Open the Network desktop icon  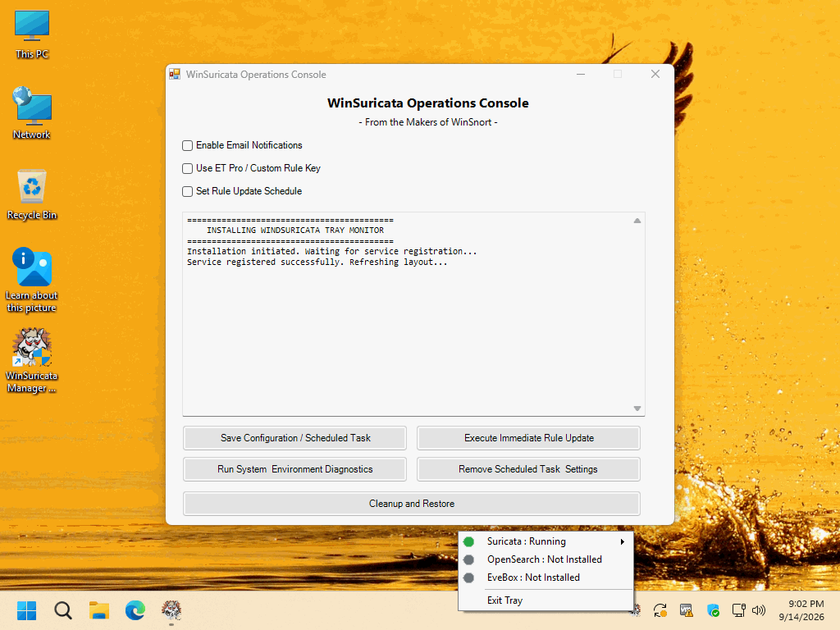32,113
